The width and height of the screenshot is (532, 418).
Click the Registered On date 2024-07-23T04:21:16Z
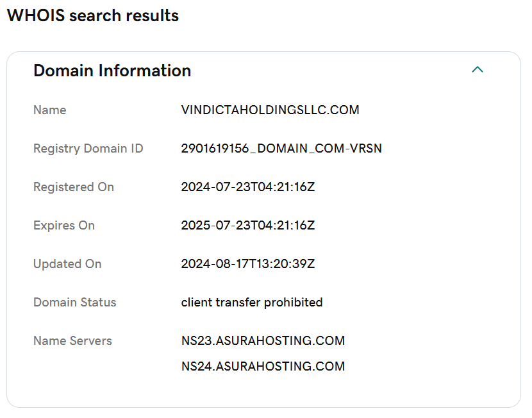(x=248, y=187)
